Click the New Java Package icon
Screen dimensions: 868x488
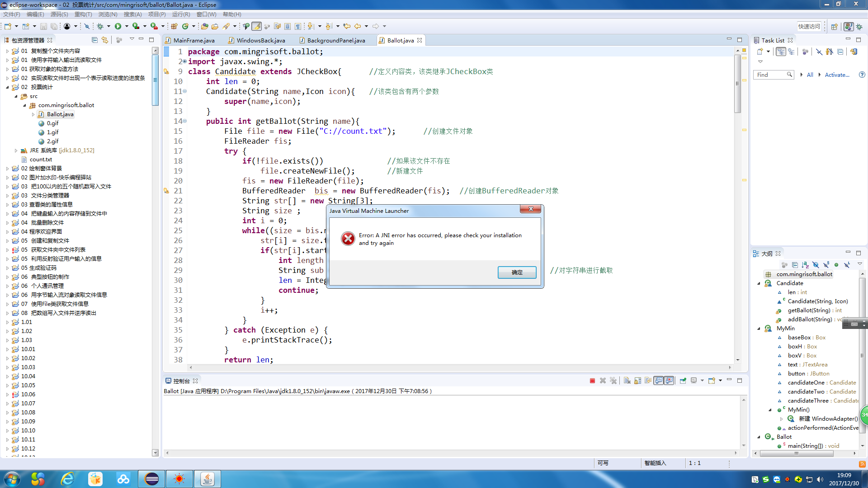[x=174, y=26]
